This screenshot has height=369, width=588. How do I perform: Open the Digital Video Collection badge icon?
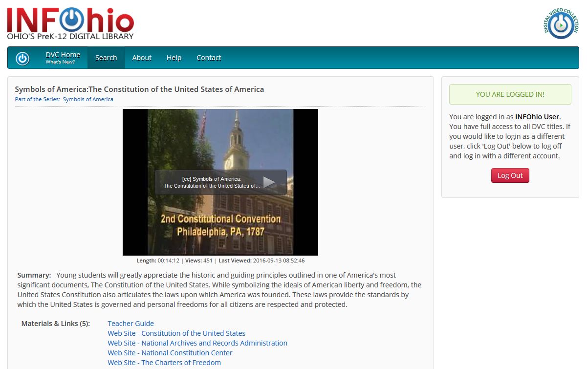pos(561,23)
